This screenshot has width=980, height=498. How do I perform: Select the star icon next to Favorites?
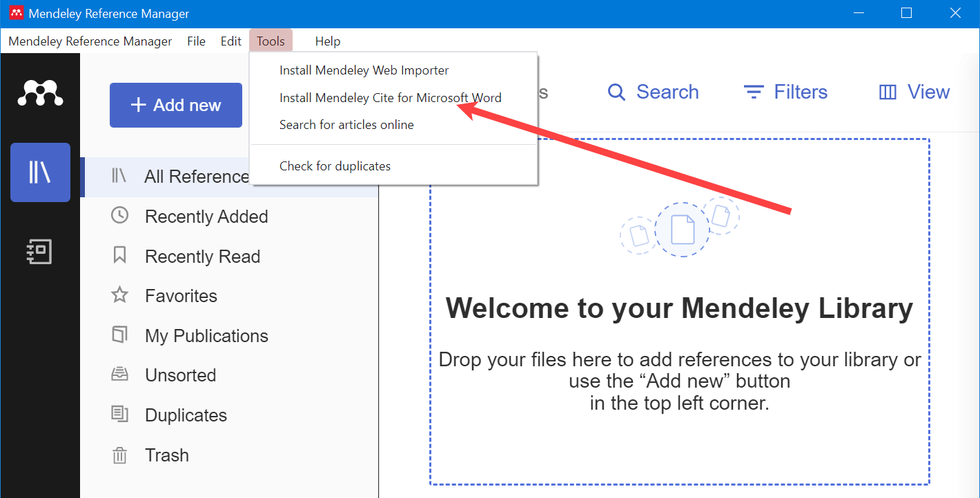[x=120, y=295]
